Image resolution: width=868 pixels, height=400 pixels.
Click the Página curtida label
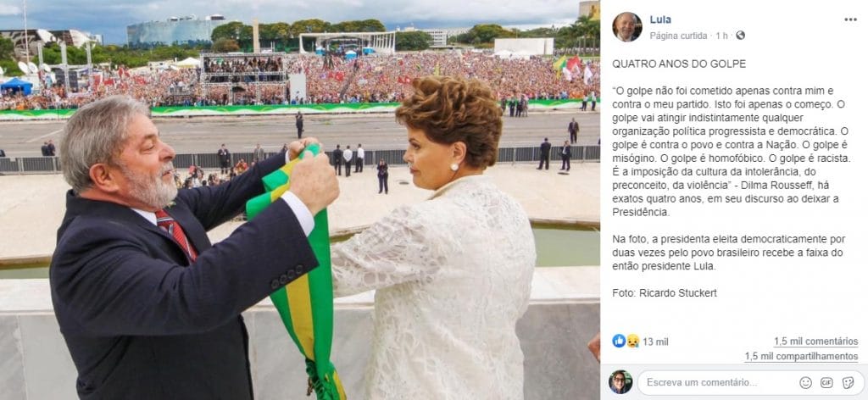(678, 36)
